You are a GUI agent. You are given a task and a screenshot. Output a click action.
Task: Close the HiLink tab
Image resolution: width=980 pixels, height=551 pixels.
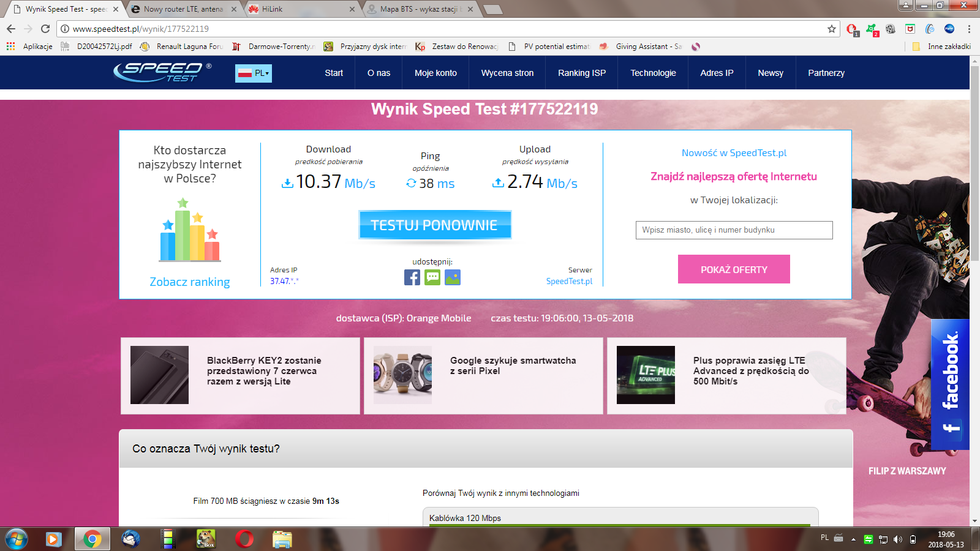pyautogui.click(x=352, y=9)
